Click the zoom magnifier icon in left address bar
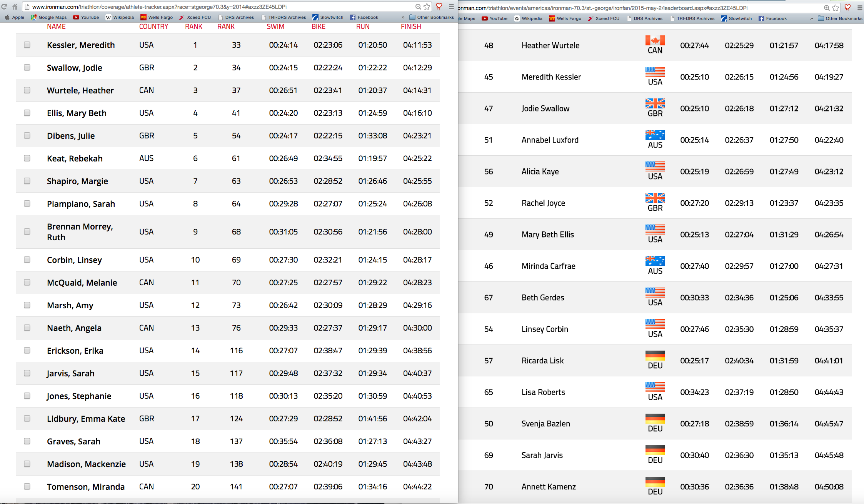 click(418, 7)
